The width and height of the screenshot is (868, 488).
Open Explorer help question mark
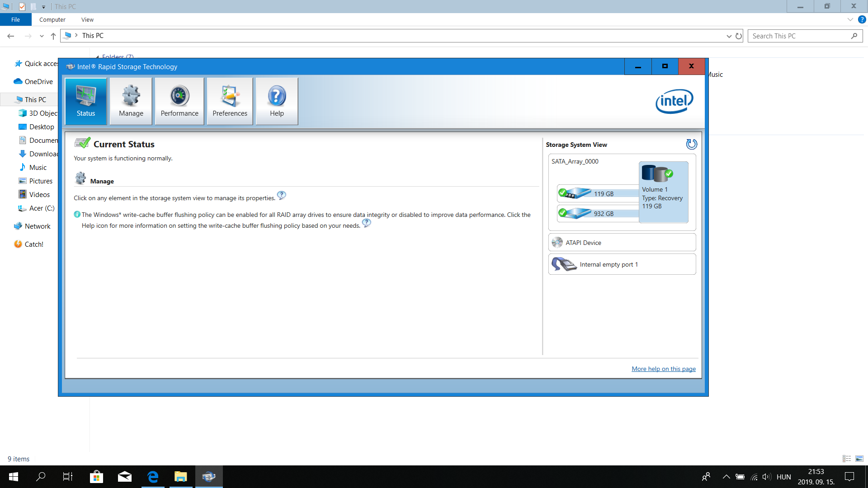(x=862, y=19)
